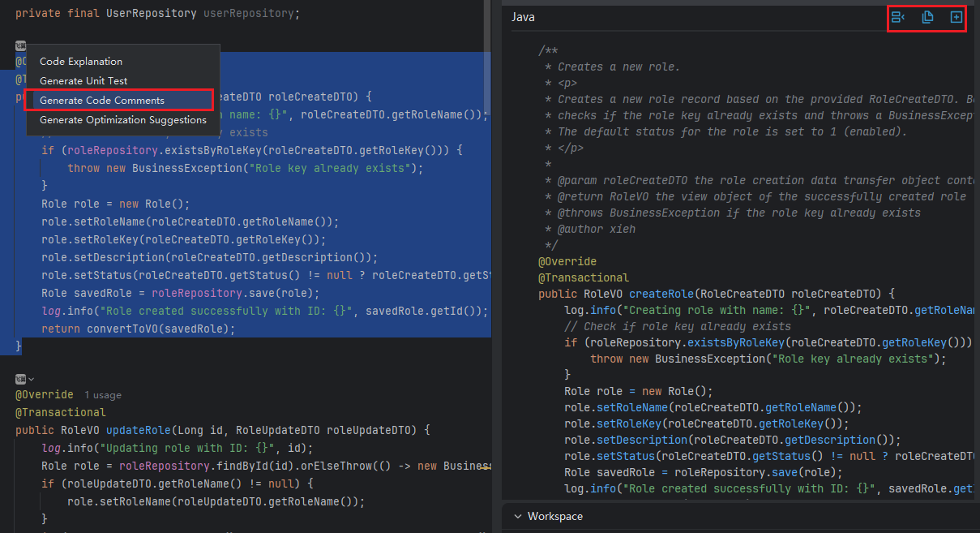Expand the chevron next to updateRole assistant badge
The image size is (980, 533).
click(x=32, y=379)
